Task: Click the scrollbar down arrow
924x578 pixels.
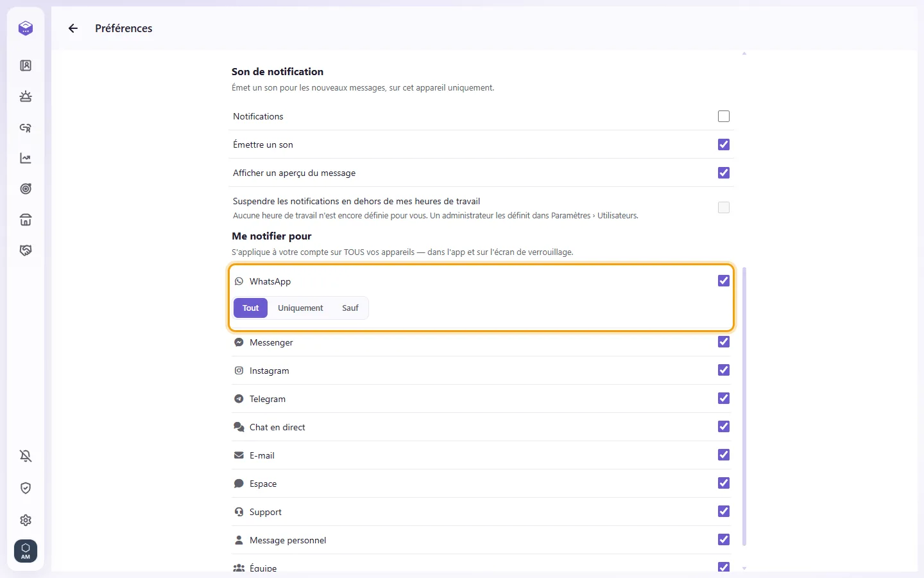Action: pos(744,568)
